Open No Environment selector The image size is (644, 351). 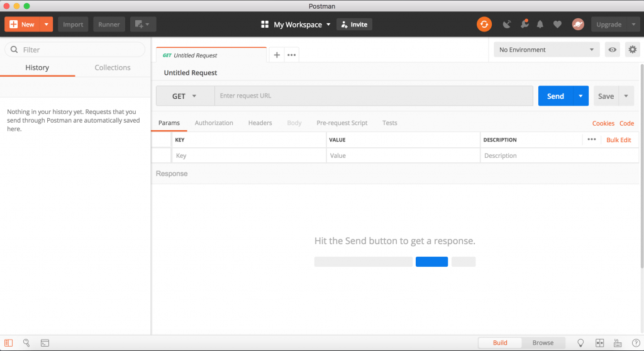pyautogui.click(x=547, y=50)
